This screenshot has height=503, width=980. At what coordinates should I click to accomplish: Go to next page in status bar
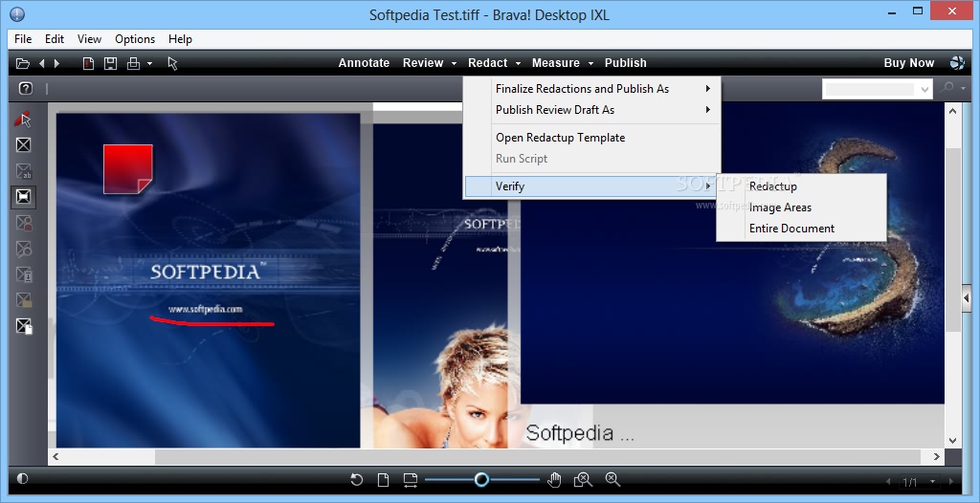pos(951,482)
